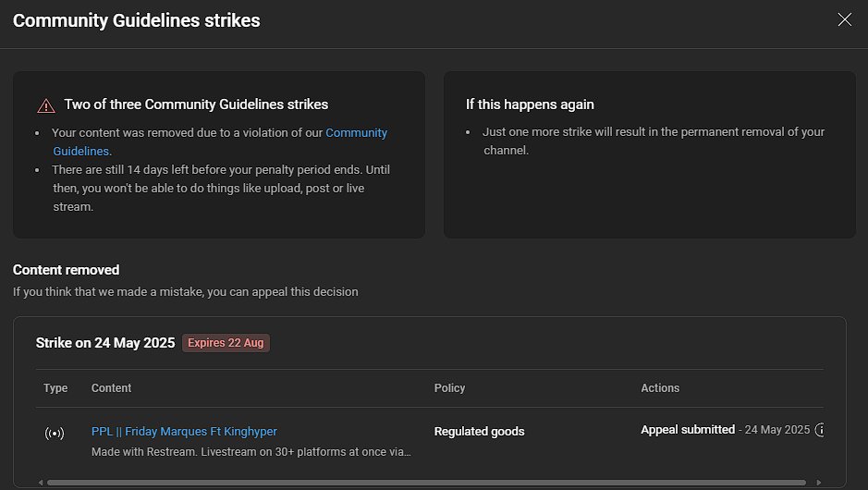Click the Type column header
The width and height of the screenshot is (868, 490).
coord(55,388)
